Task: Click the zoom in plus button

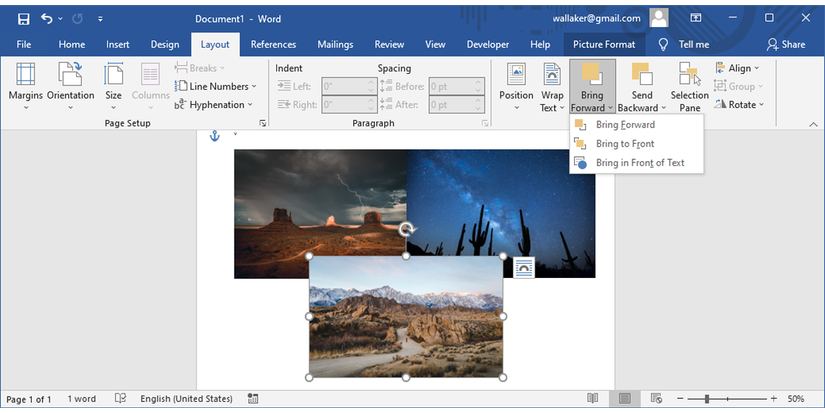Action: pyautogui.click(x=773, y=399)
